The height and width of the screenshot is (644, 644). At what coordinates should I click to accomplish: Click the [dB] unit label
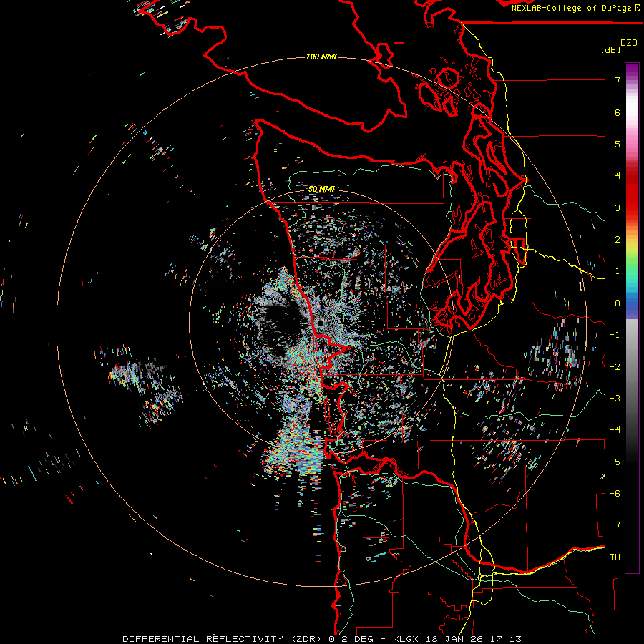(x=611, y=49)
